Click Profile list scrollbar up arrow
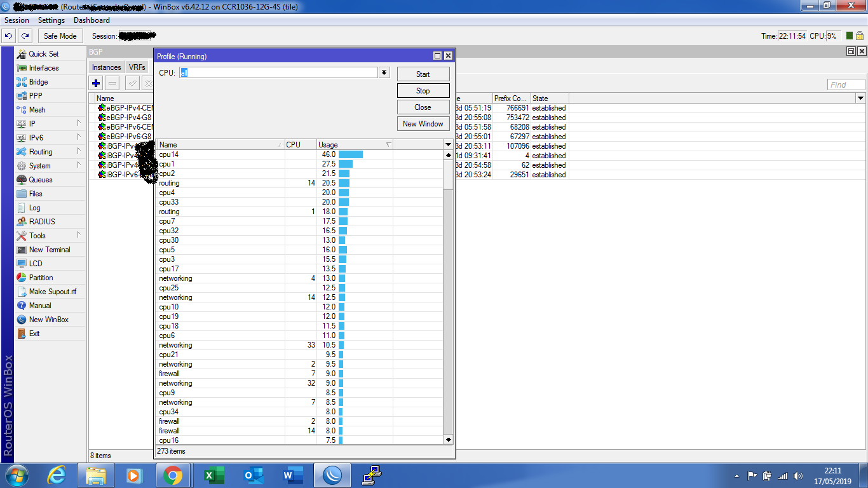Screen dimensions: 868x488 pyautogui.click(x=448, y=155)
